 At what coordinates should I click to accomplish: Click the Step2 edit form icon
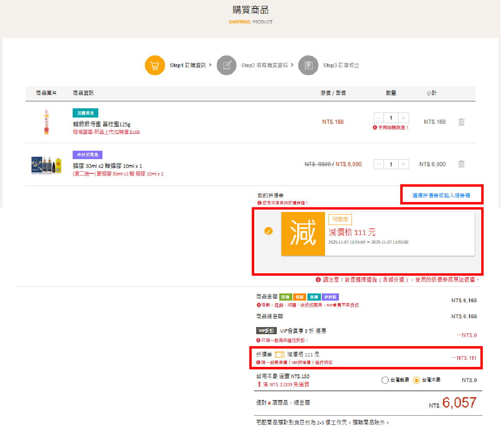[x=227, y=65]
